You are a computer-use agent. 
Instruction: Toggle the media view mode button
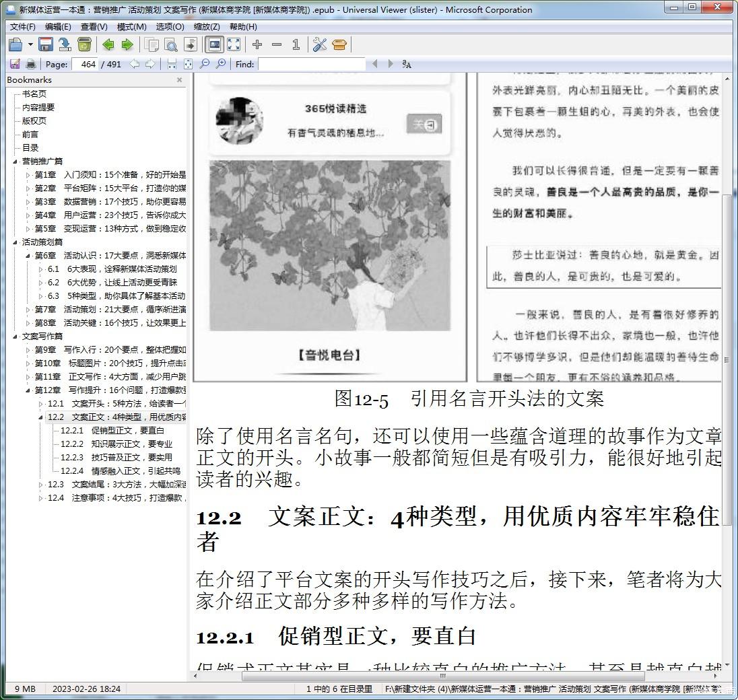214,44
